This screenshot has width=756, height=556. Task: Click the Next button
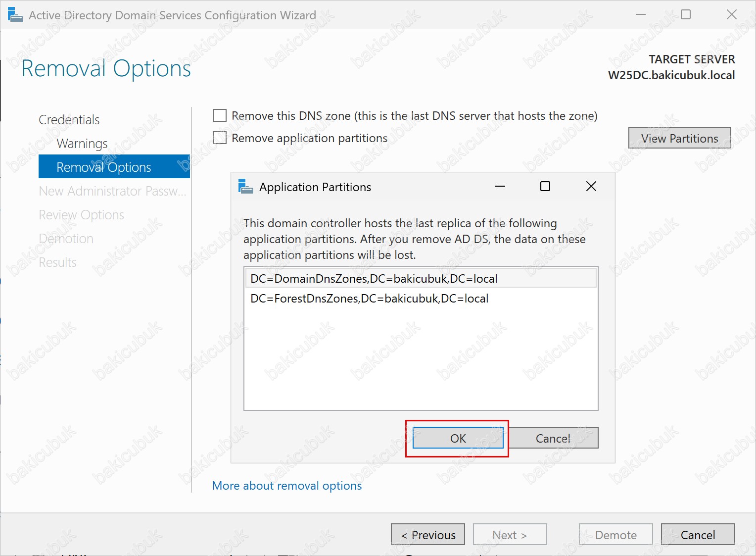pos(510,535)
